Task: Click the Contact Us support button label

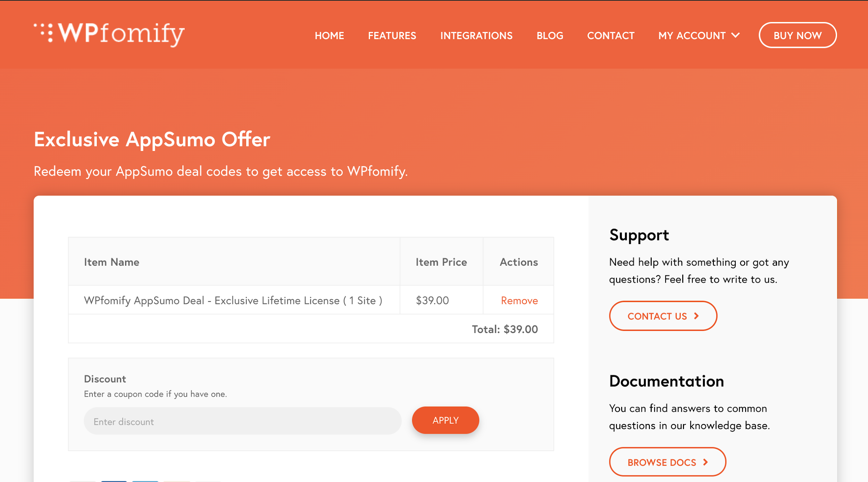Action: point(657,316)
